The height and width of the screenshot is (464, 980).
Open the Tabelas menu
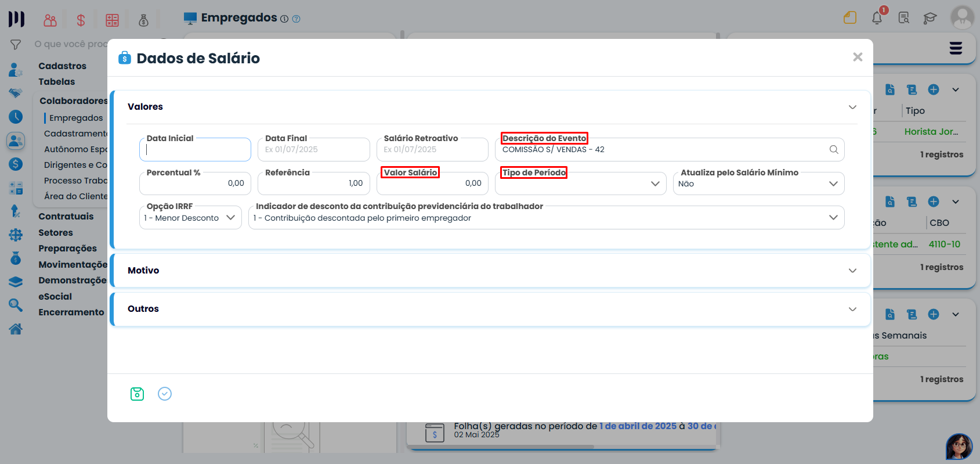click(57, 82)
